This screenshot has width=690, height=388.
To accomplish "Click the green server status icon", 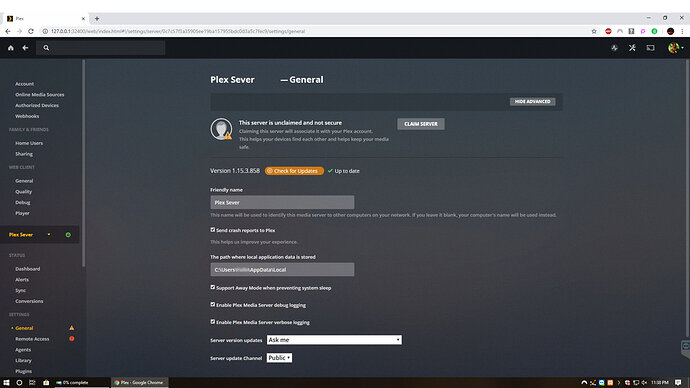I will [68, 235].
